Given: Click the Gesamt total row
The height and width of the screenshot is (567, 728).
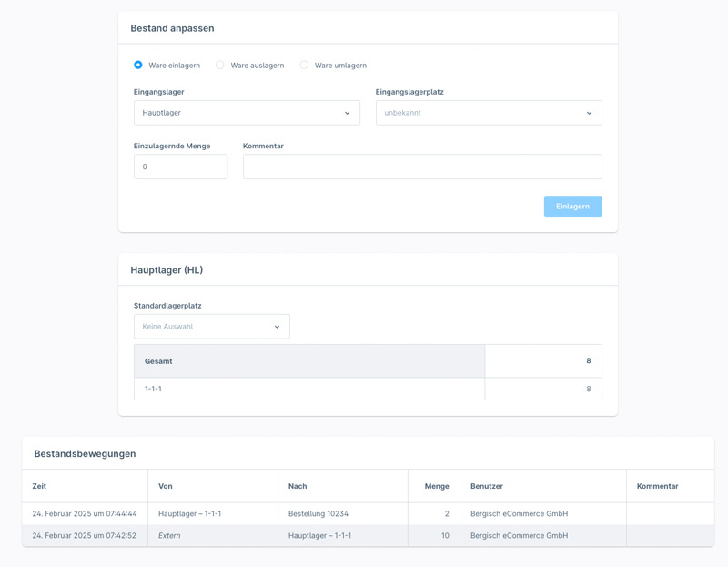Looking at the screenshot, I should click(x=309, y=361).
